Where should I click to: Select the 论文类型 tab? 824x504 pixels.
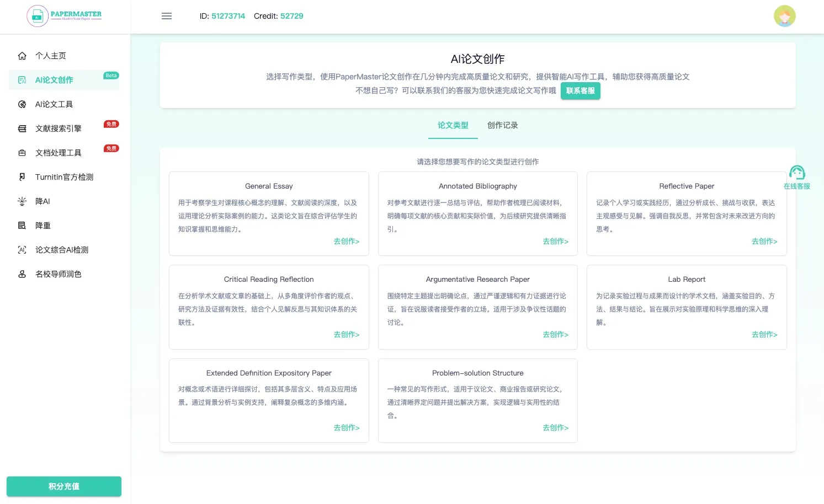click(453, 125)
